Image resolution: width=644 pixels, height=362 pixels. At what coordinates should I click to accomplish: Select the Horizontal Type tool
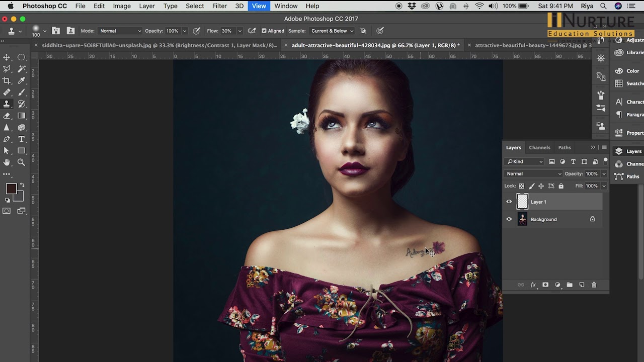[22, 139]
